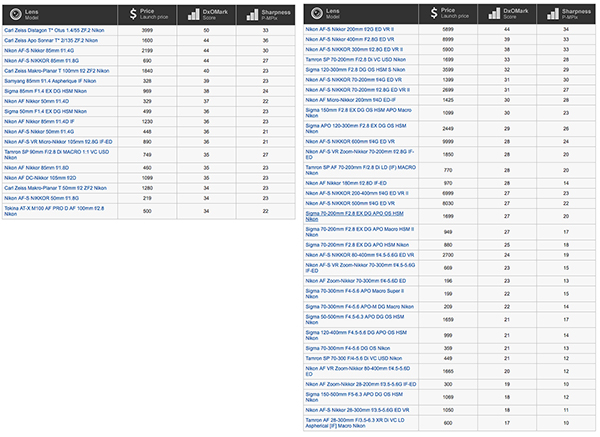Open the Nikon AF DC-Nikkor 105mm f/2D link
Screen dimensions: 600x437
coord(40,178)
